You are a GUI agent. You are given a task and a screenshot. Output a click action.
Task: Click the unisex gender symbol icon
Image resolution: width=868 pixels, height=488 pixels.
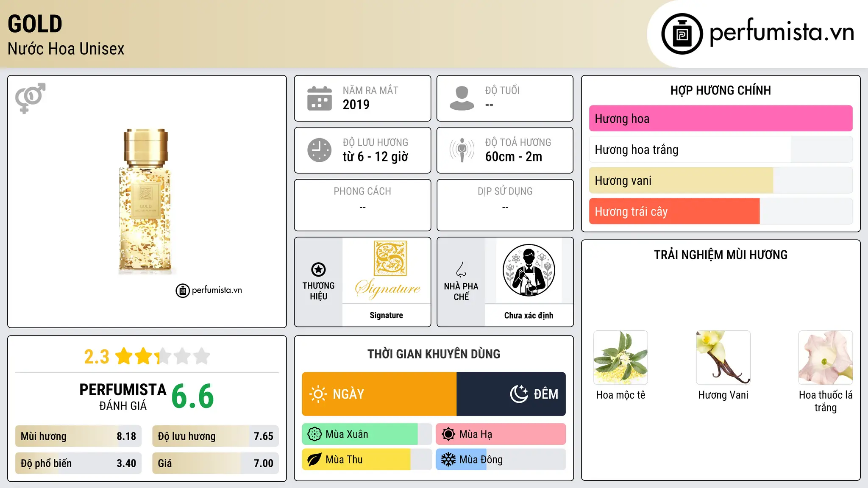click(30, 98)
